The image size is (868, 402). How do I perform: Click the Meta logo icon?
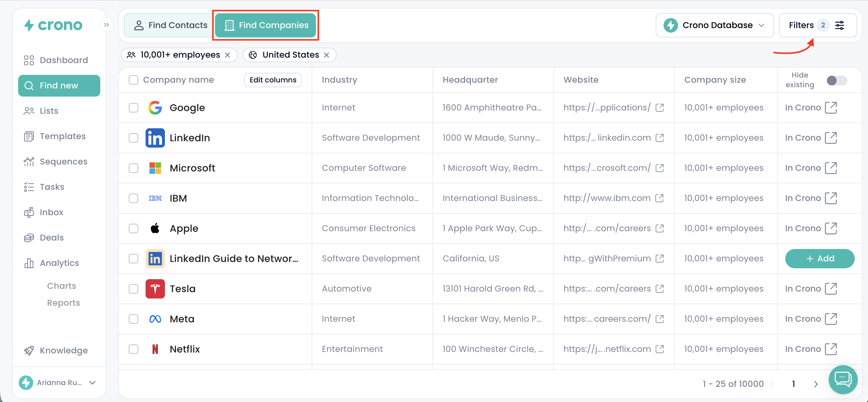[x=155, y=319]
